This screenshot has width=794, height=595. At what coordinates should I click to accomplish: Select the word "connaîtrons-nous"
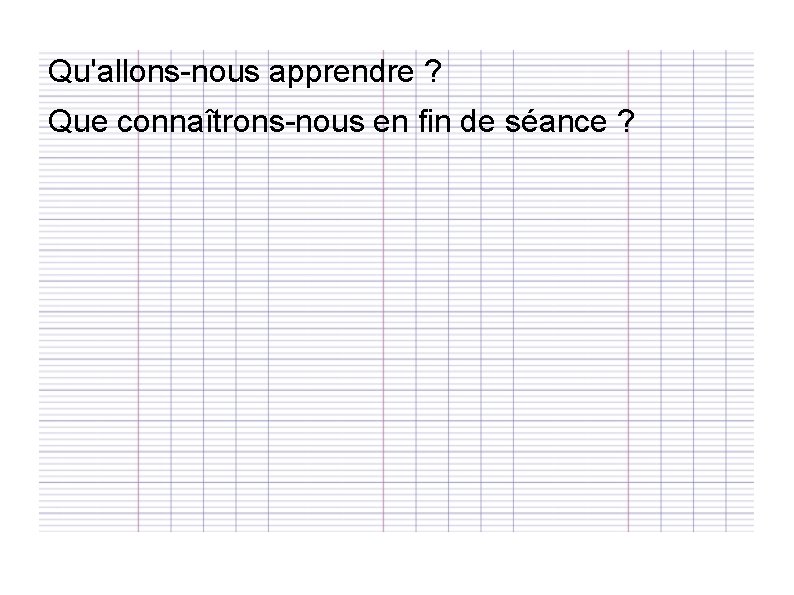[x=241, y=122]
